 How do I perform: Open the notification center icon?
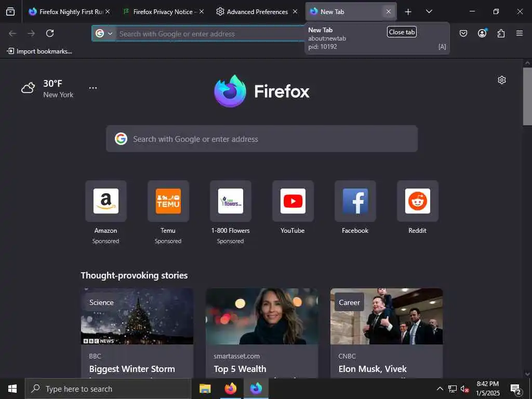(516, 389)
